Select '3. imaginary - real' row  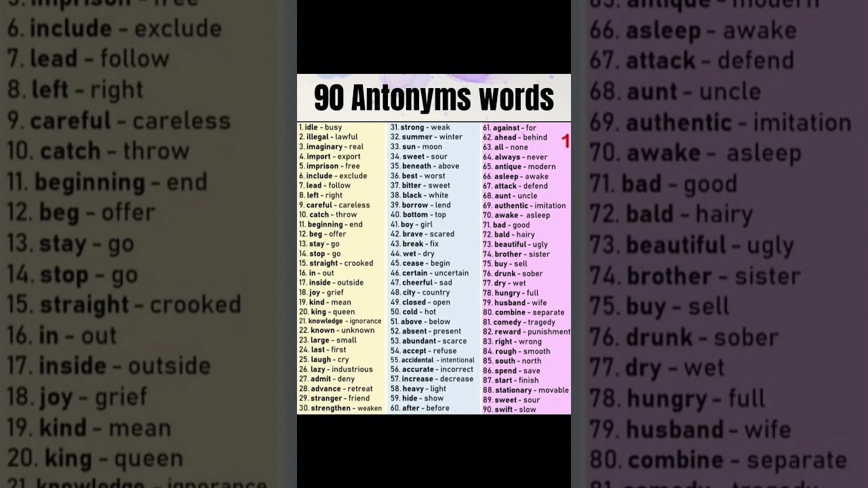pos(331,146)
